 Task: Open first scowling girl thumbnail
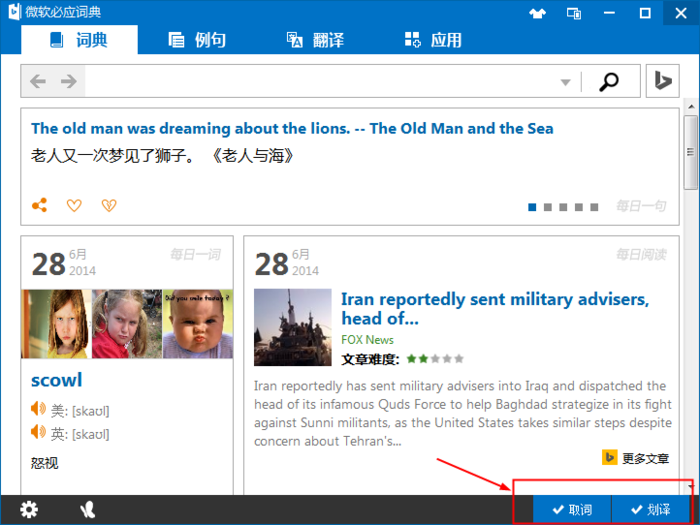tap(56, 324)
